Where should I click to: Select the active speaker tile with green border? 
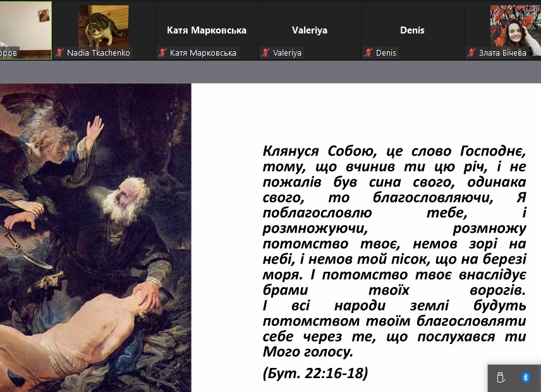tap(25, 30)
